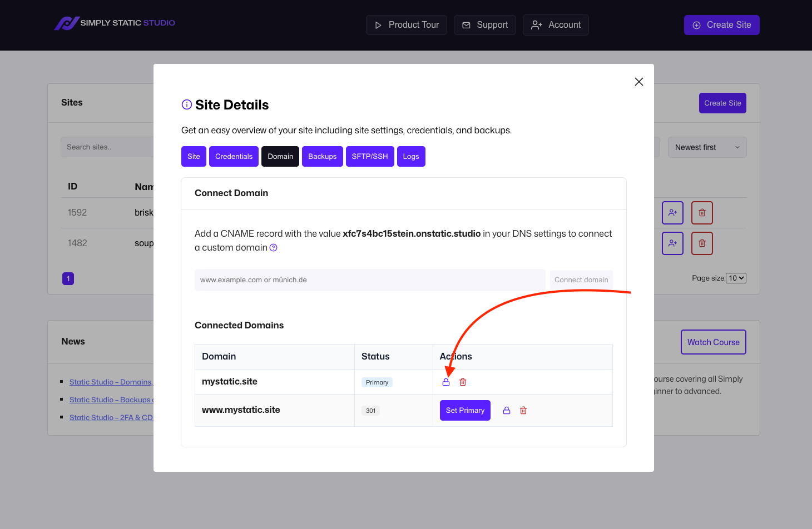Click the help icon next to custom domain
The width and height of the screenshot is (812, 529).
point(274,248)
